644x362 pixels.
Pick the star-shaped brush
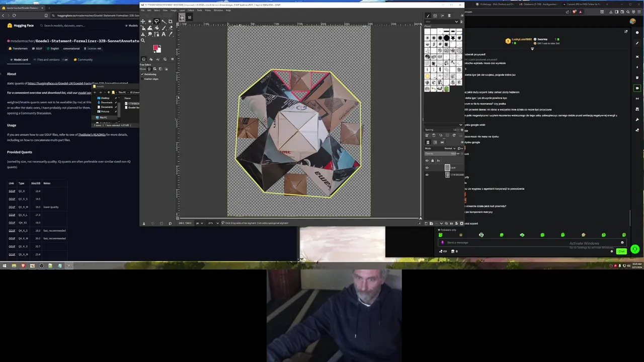pos(453,38)
